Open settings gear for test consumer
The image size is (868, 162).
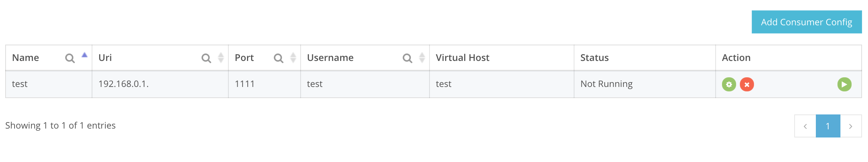click(x=729, y=84)
